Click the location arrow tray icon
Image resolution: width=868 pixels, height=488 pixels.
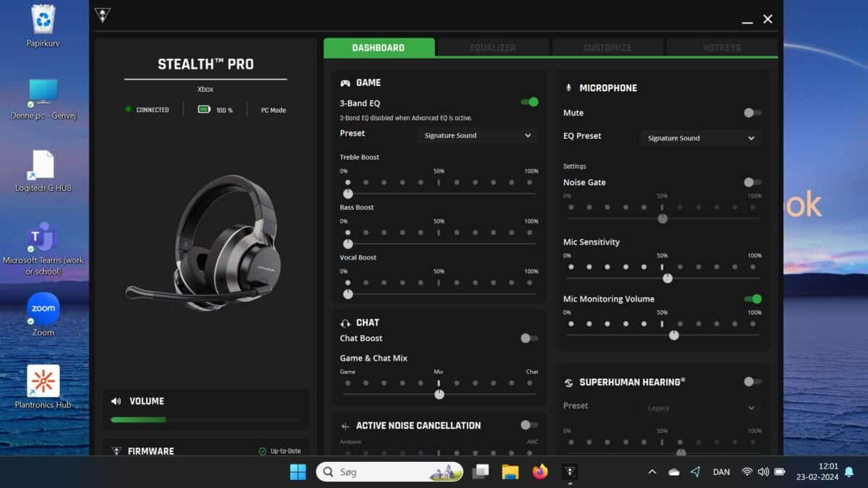[x=696, y=472]
